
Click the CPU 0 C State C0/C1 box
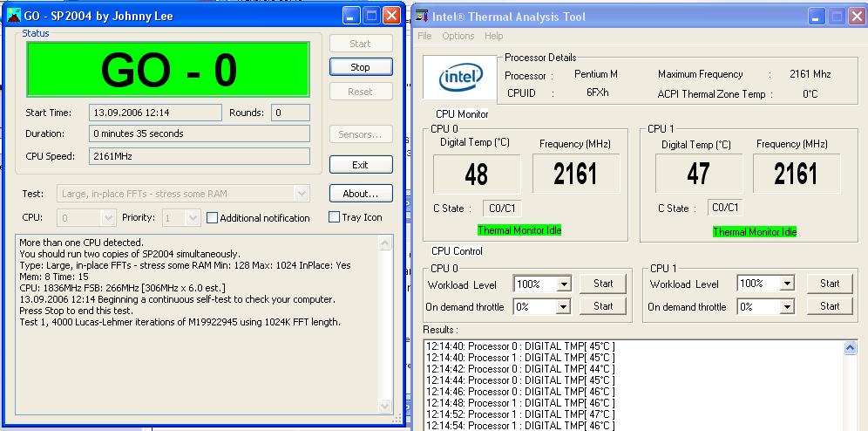pyautogui.click(x=502, y=209)
